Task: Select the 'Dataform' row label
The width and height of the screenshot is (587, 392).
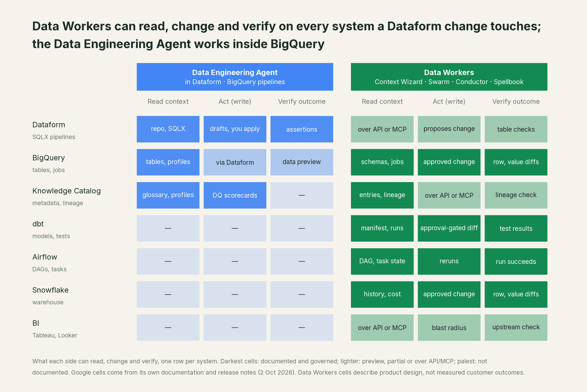Action: click(x=48, y=125)
